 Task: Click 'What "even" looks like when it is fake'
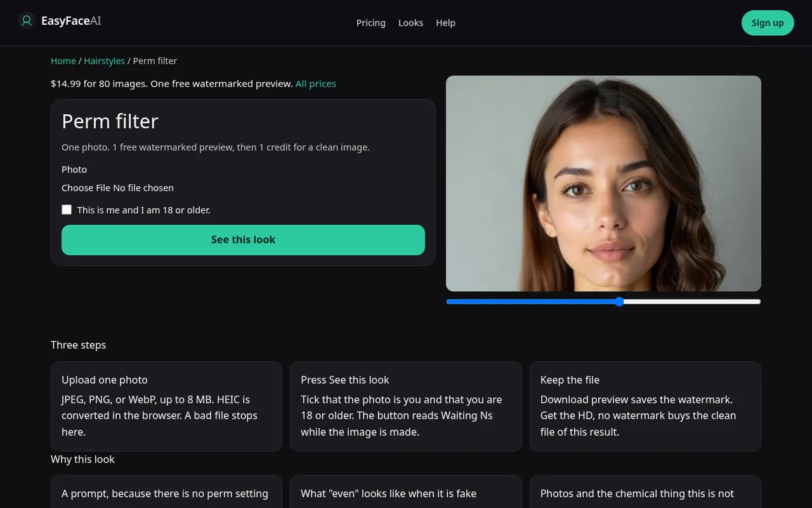pos(388,494)
